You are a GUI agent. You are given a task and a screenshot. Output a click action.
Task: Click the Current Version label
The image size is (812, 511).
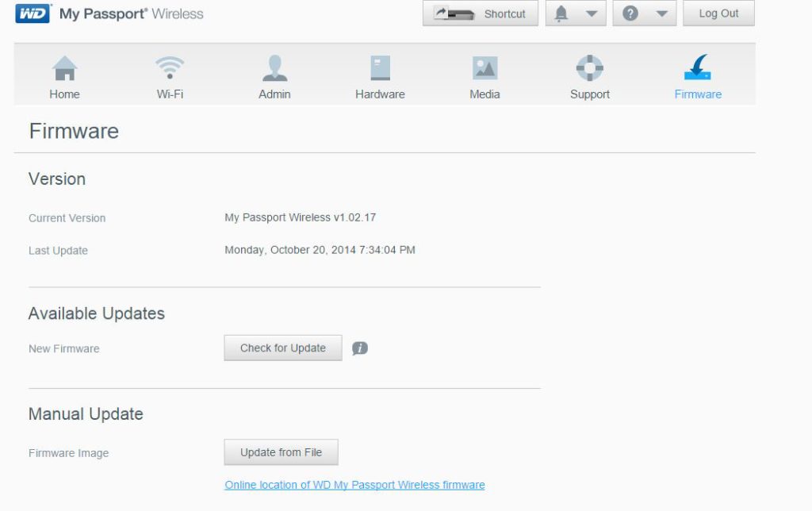[x=67, y=218]
